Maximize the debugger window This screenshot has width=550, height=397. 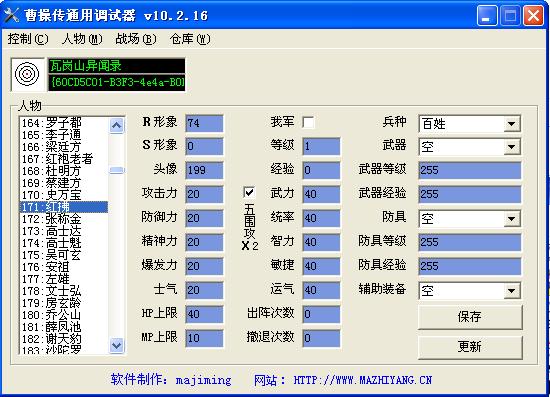click(x=510, y=16)
